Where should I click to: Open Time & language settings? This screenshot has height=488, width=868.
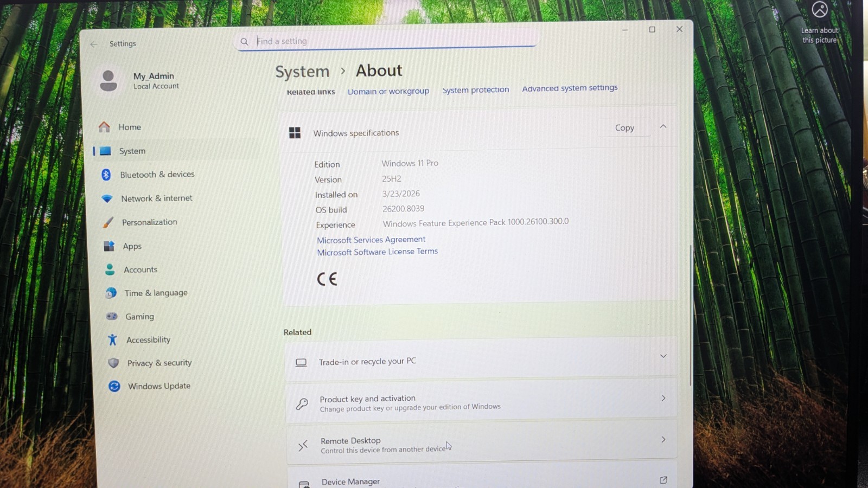(x=156, y=293)
